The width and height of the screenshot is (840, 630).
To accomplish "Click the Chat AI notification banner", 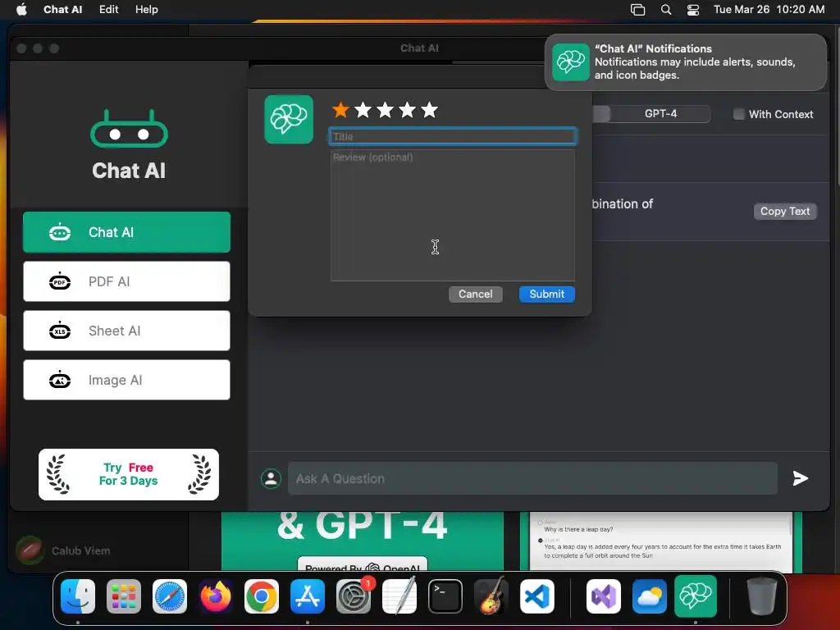I will click(686, 62).
